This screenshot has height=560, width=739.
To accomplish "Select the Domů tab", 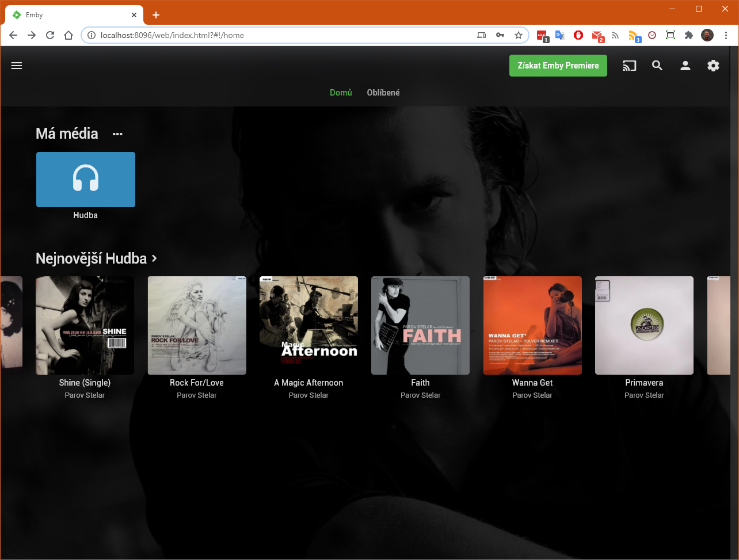I will click(x=341, y=93).
